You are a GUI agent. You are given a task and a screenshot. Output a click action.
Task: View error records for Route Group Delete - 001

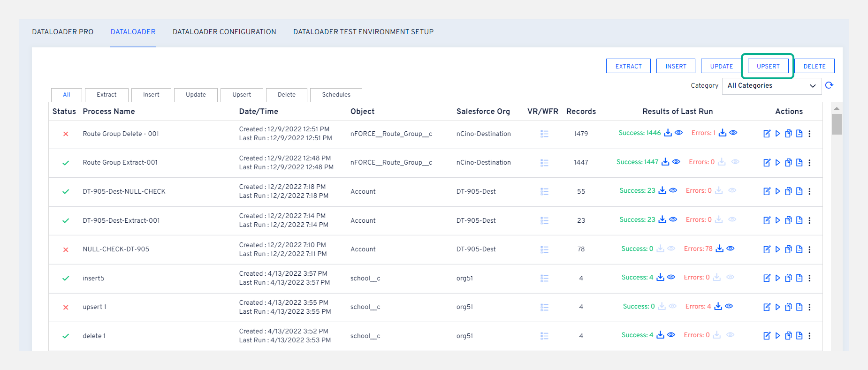pyautogui.click(x=733, y=133)
